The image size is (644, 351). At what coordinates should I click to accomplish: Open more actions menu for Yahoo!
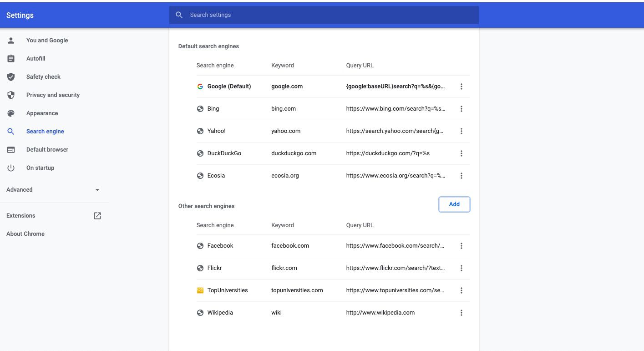[x=461, y=131]
